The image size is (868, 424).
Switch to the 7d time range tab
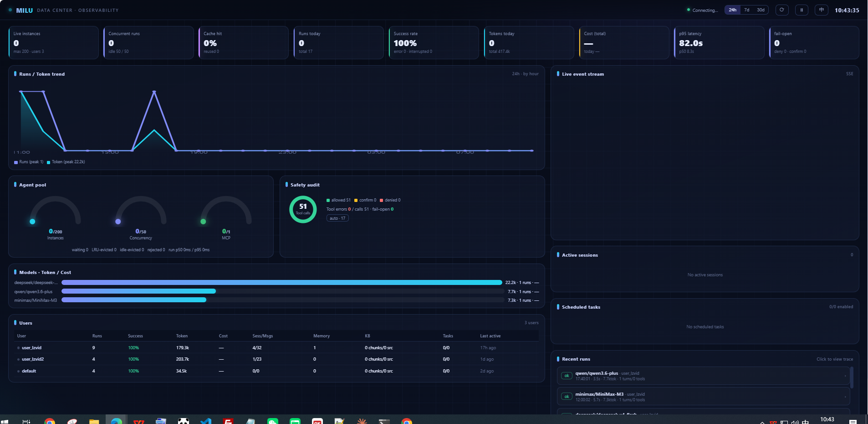[747, 10]
